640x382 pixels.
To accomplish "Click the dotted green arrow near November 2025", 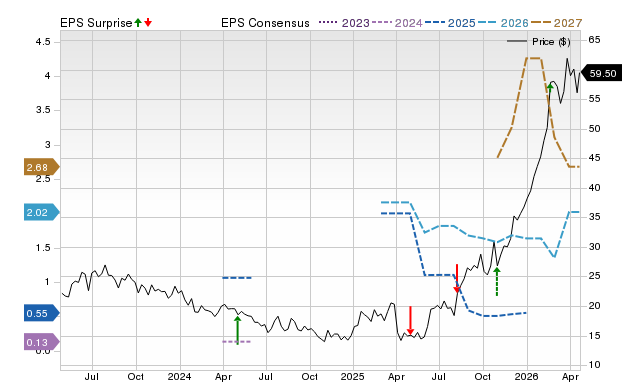I will point(497,282).
